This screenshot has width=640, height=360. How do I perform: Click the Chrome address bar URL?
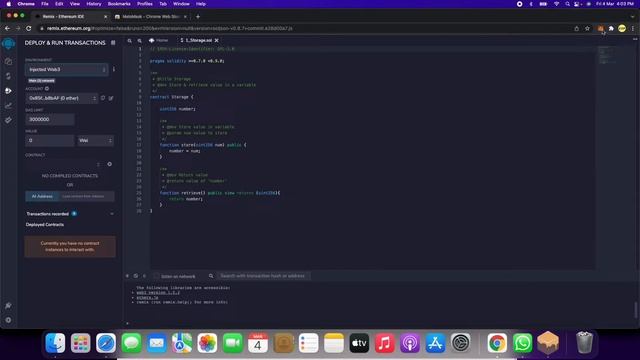click(x=170, y=29)
